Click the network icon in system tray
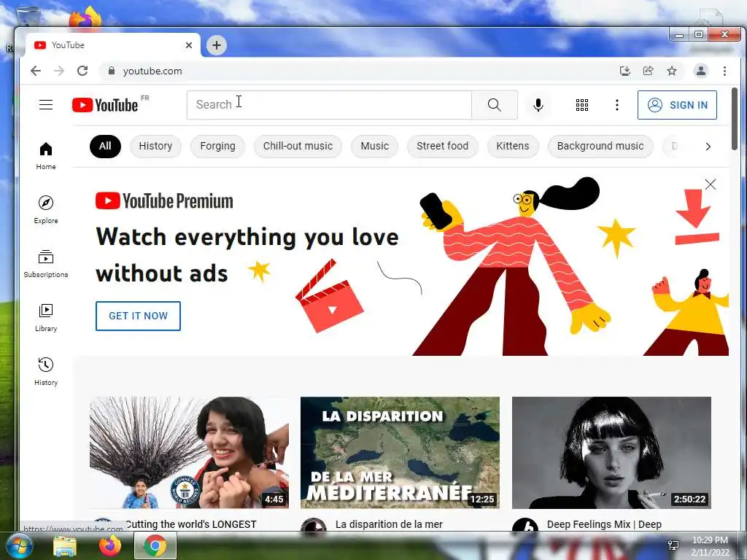Screen dimensions: 747x560 coord(673,545)
